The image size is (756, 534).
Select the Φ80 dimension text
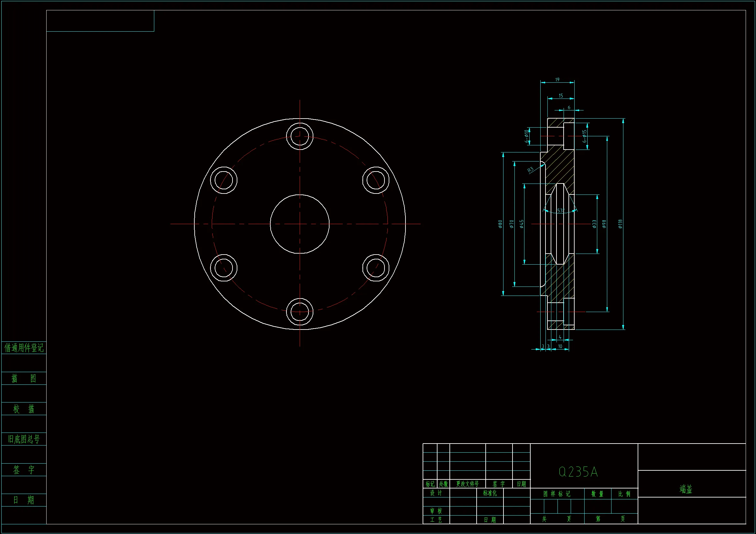pos(500,224)
